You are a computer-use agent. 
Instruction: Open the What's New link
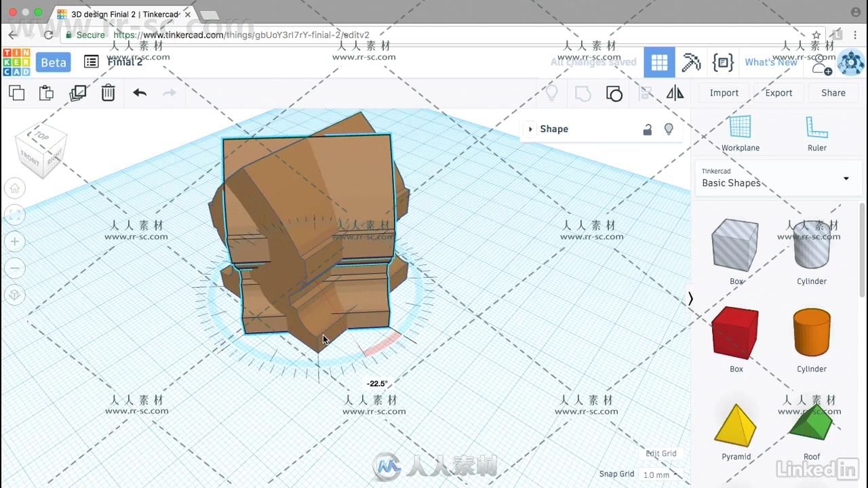(771, 62)
